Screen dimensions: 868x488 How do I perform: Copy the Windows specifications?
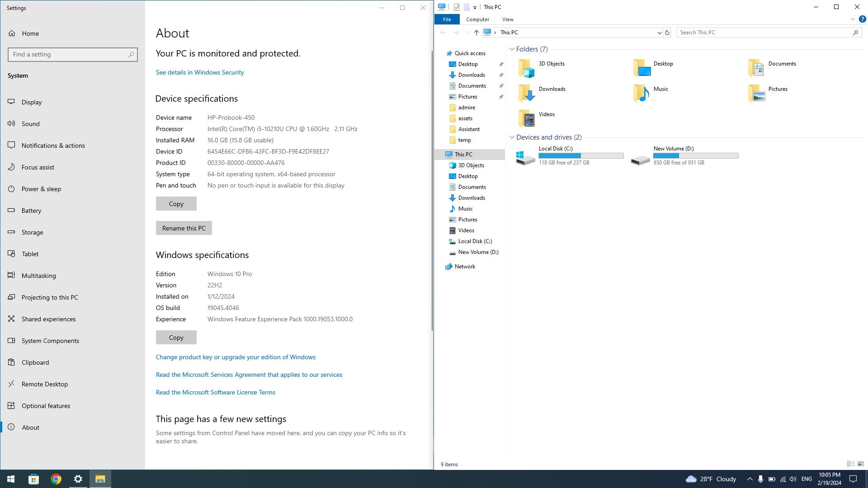point(176,338)
